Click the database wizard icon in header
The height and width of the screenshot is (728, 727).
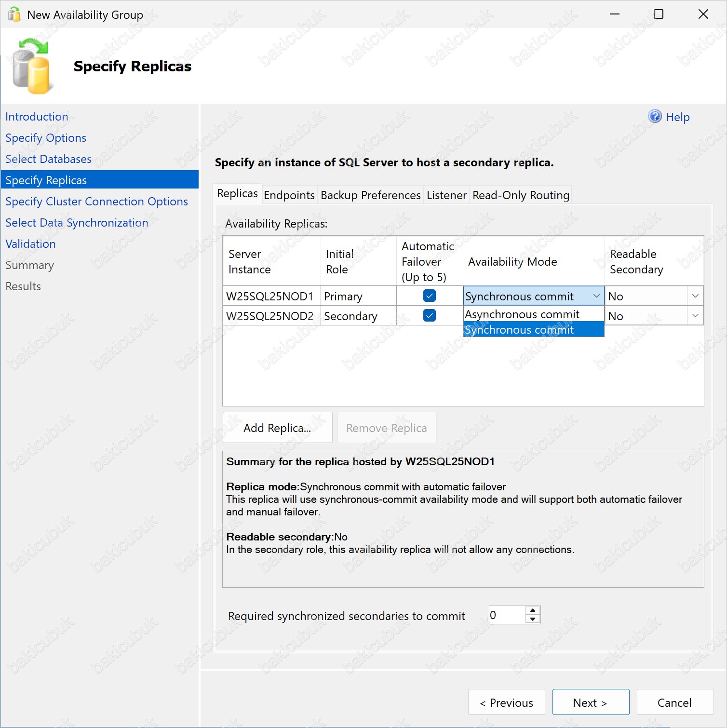[x=31, y=66]
